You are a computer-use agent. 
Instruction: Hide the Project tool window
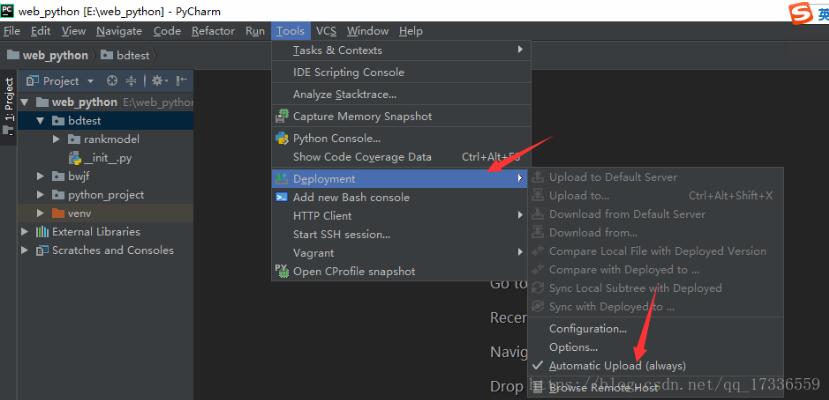coord(182,81)
